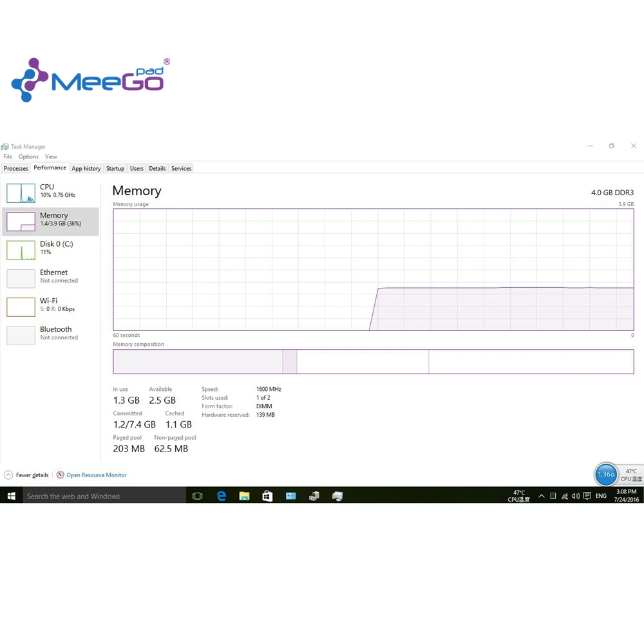Switch to the Details tab

point(157,168)
